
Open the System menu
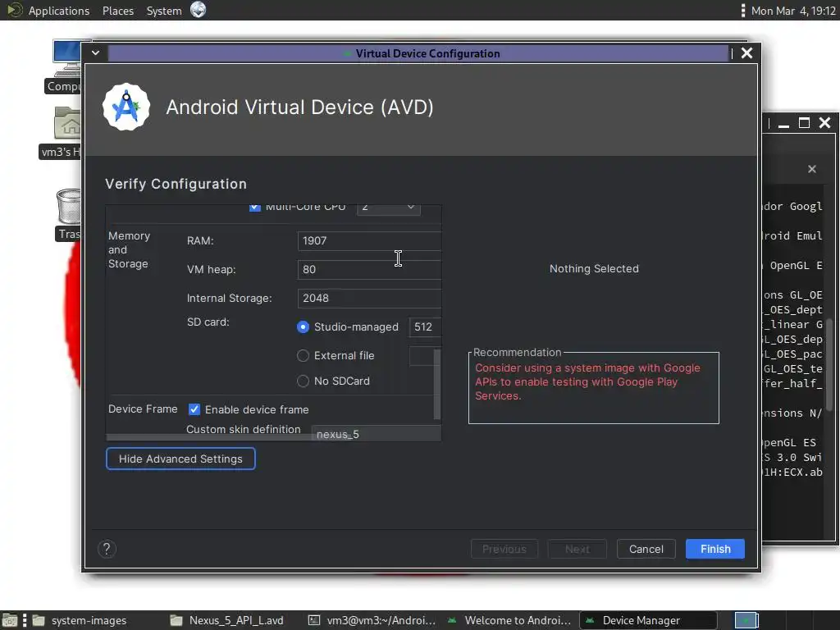pos(164,10)
